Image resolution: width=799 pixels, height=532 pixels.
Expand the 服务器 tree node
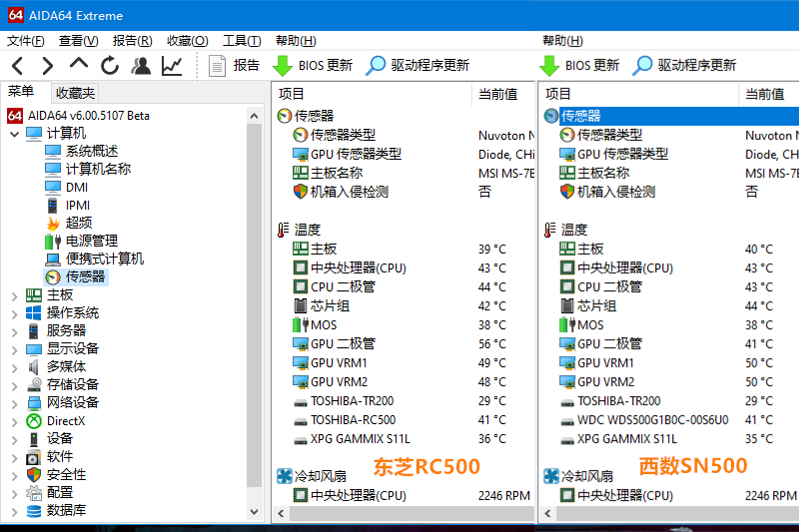pyautogui.click(x=15, y=332)
